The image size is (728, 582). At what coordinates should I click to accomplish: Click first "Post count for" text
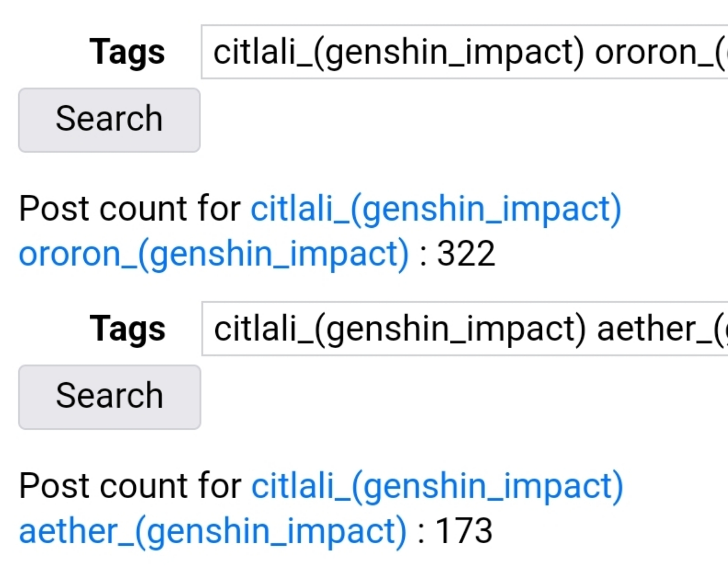130,208
